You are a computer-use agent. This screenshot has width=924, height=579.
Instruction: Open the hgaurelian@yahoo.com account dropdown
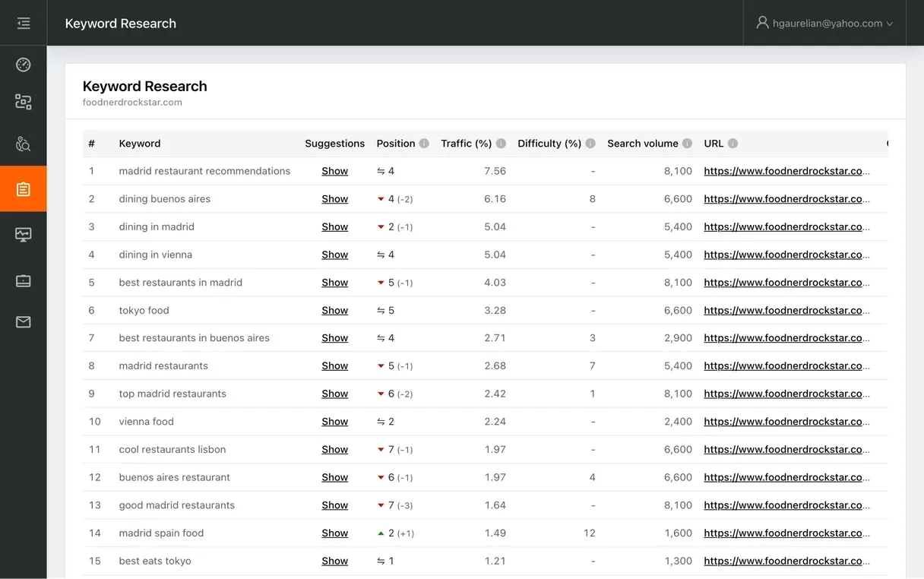tap(828, 23)
